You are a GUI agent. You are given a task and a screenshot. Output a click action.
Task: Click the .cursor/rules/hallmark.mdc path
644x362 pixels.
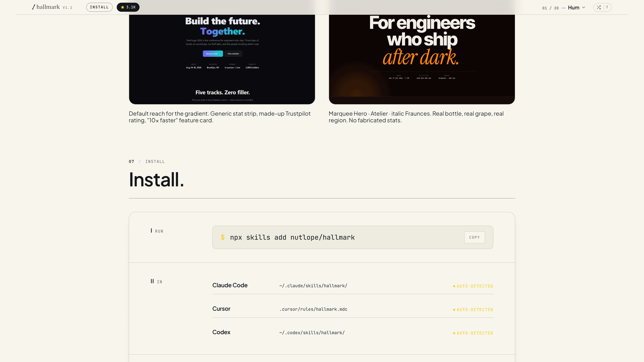tap(313, 309)
